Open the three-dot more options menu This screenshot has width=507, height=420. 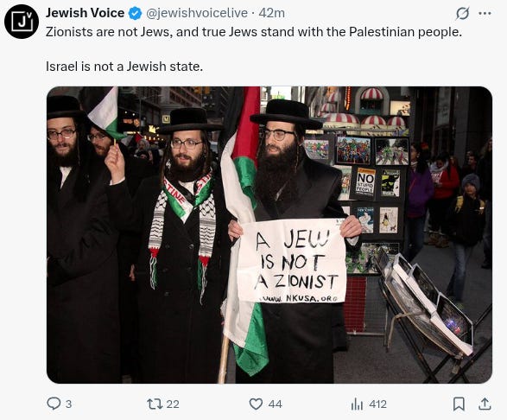pos(485,14)
